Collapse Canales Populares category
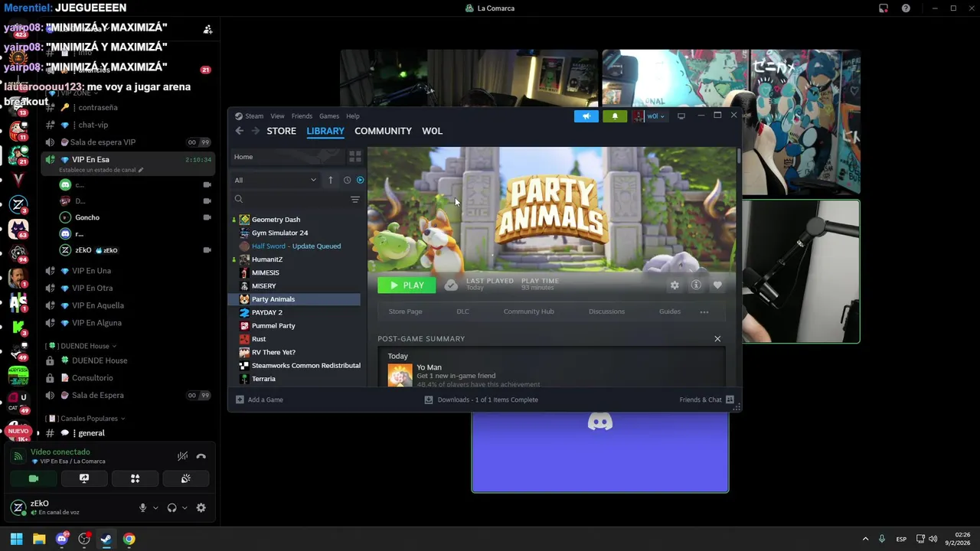The image size is (980, 551). click(84, 419)
